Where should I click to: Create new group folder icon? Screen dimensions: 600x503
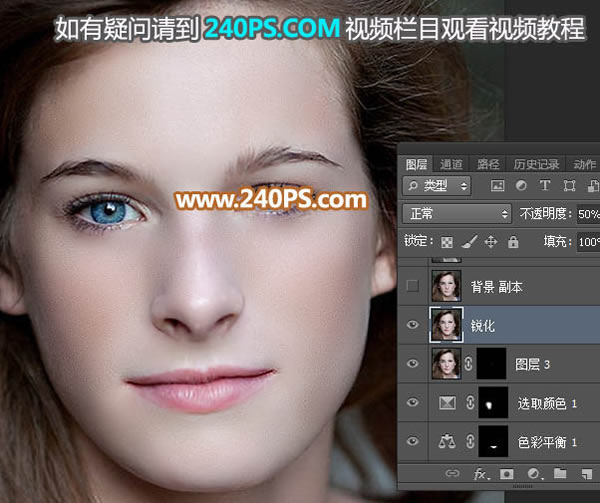pos(560,474)
